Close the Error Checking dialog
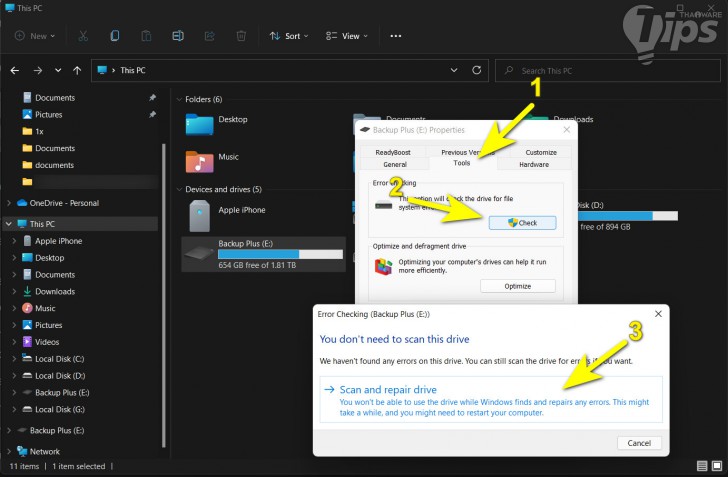 658,314
